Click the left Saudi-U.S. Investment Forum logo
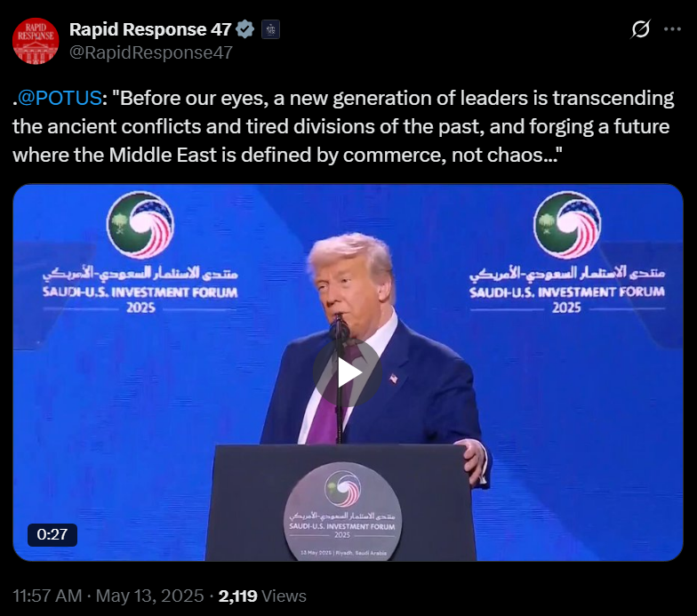The image size is (697, 616). [140, 225]
